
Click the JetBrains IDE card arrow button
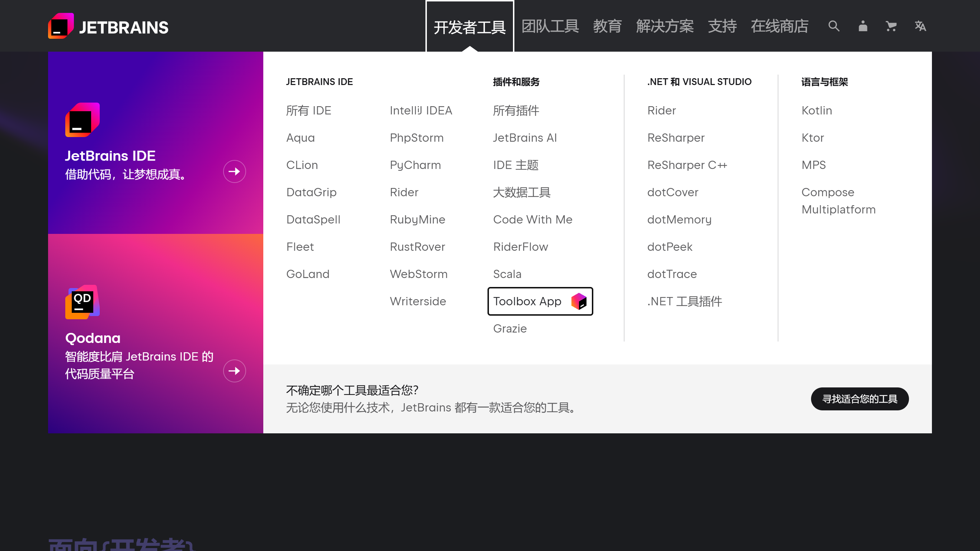point(234,171)
